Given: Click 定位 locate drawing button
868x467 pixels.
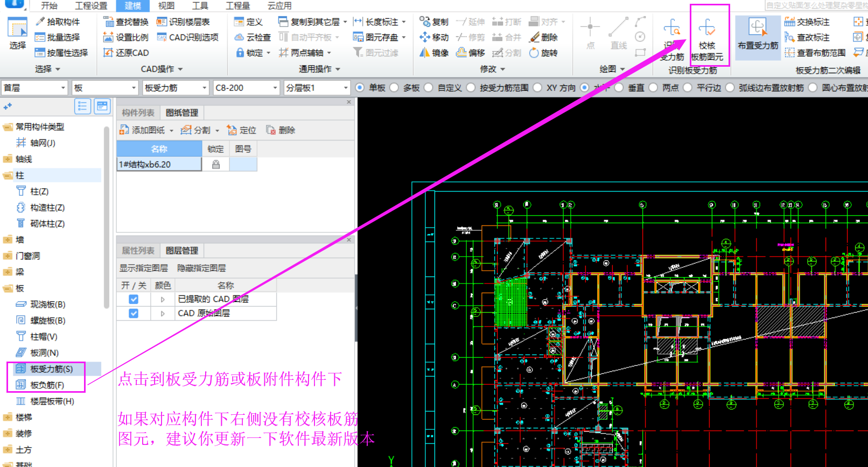Looking at the screenshot, I should [242, 130].
